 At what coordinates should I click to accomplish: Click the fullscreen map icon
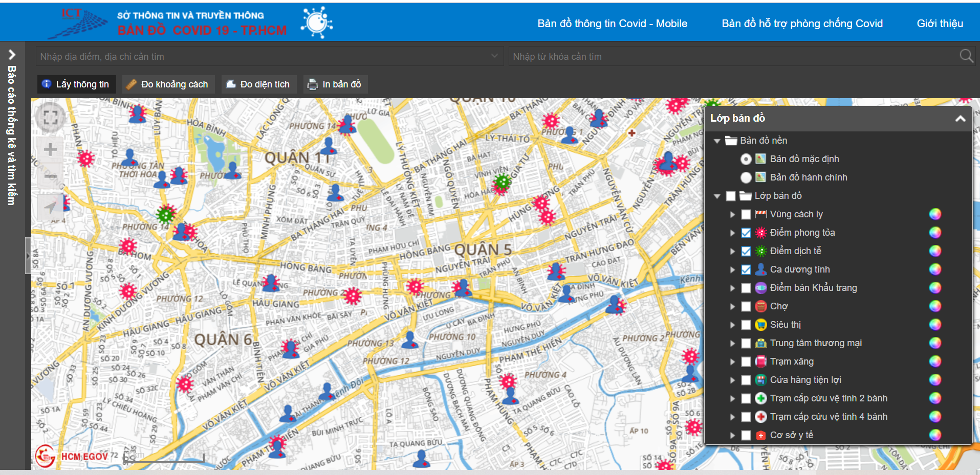coord(50,118)
